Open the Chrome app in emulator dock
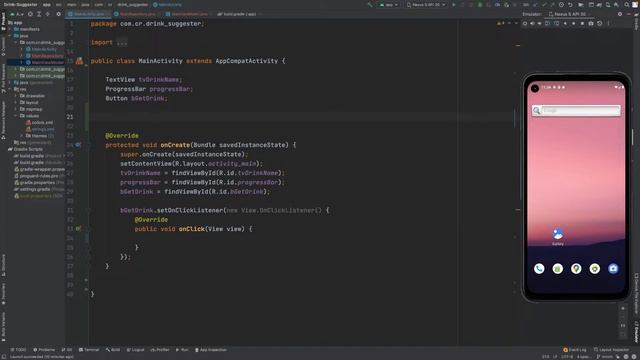Screen dimensions: 640x360 pos(595,268)
